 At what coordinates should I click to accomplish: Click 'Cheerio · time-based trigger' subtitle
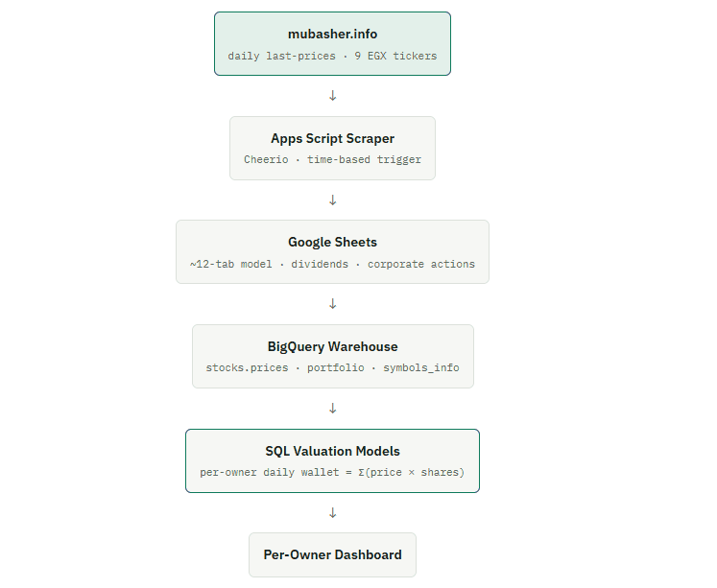(x=332, y=160)
